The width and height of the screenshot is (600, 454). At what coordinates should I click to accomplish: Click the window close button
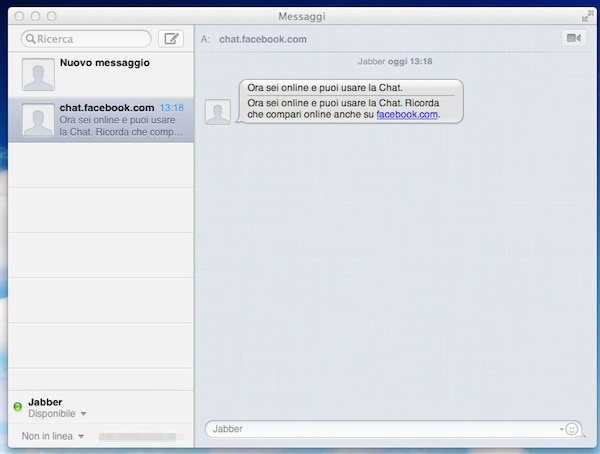(x=20, y=16)
